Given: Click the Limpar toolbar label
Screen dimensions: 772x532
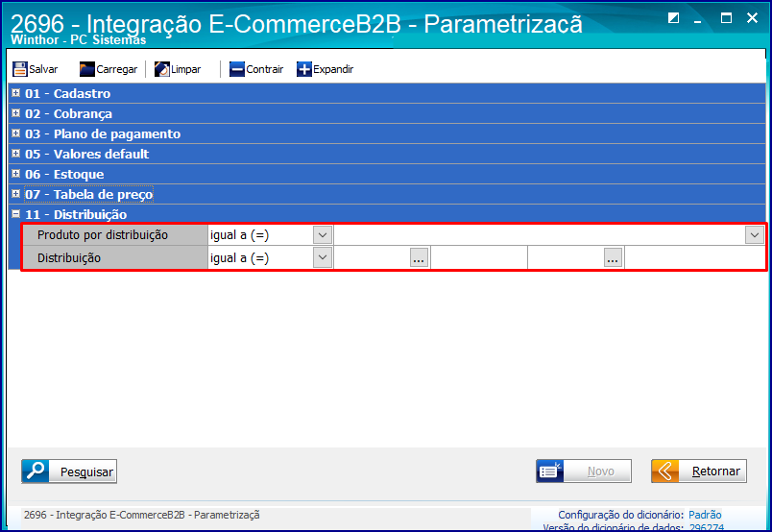Looking at the screenshot, I should pyautogui.click(x=186, y=69).
